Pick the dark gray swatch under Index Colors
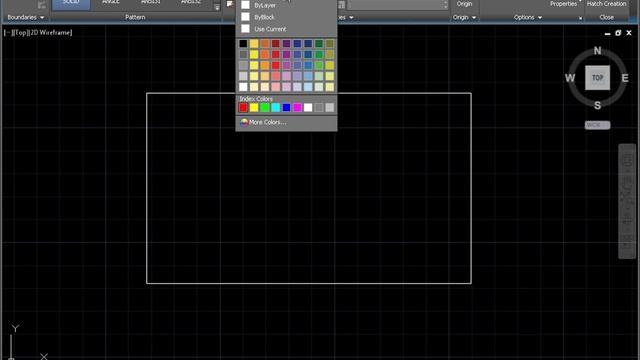The image size is (640, 360). tap(319, 107)
